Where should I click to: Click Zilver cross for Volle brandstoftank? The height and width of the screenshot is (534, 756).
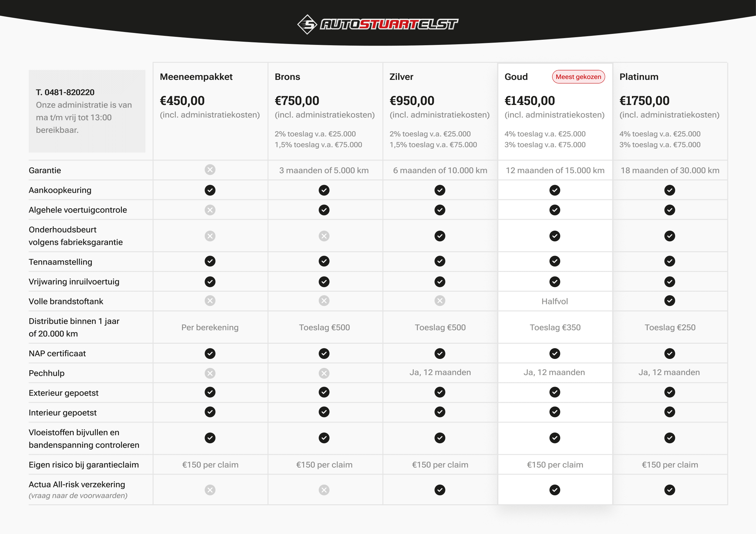[440, 301]
